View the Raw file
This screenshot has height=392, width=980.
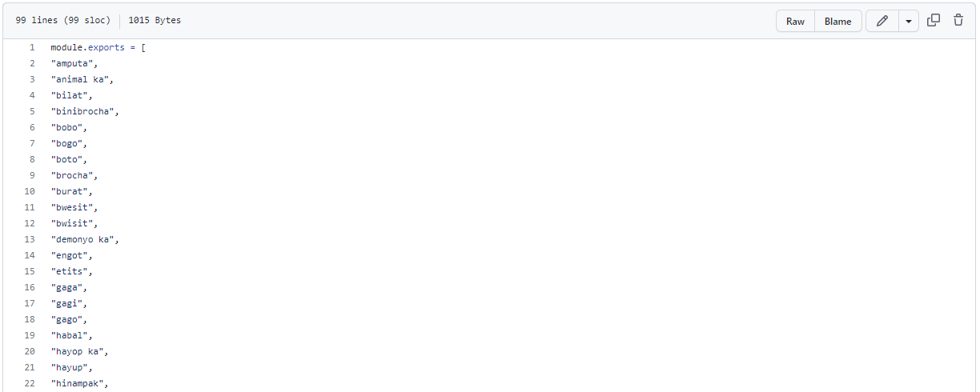click(x=795, y=21)
